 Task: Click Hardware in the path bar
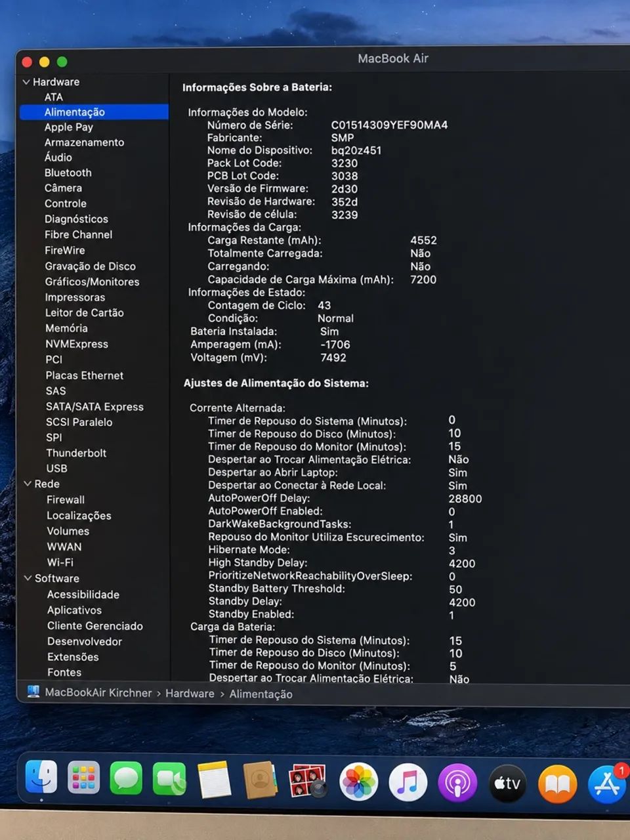[x=190, y=694]
